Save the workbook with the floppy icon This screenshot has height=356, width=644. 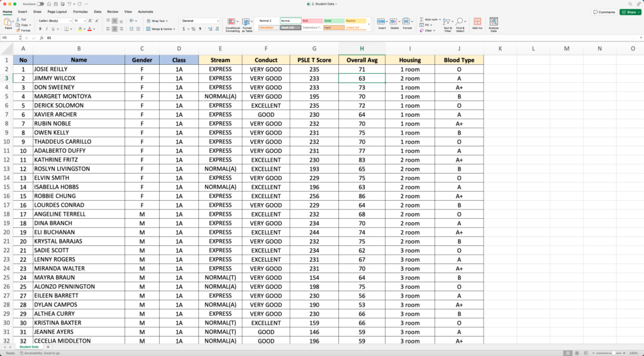(56, 4)
